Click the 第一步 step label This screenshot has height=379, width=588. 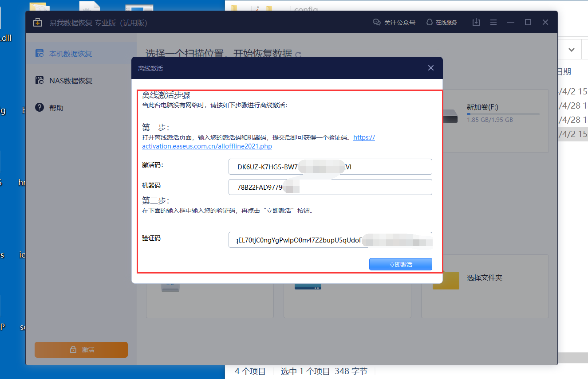155,128
